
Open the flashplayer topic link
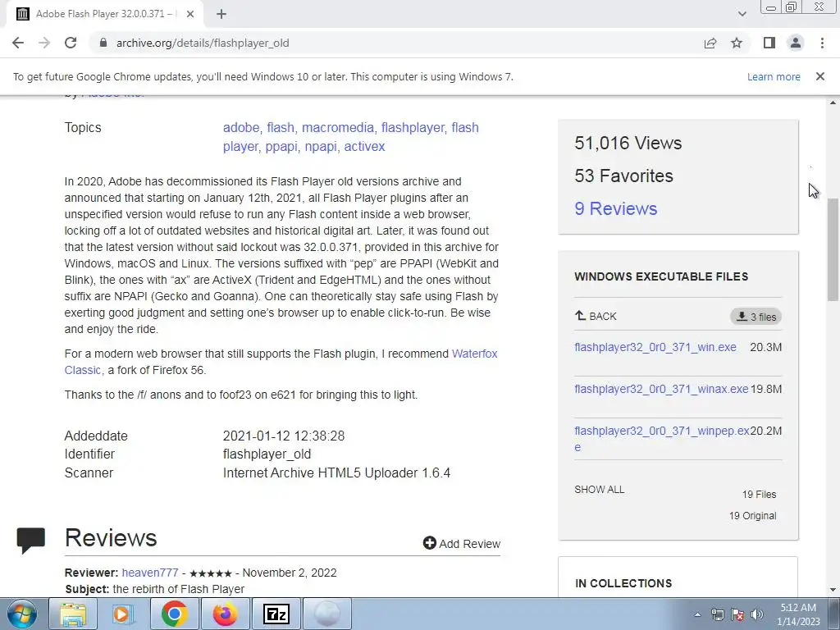pyautogui.click(x=413, y=127)
